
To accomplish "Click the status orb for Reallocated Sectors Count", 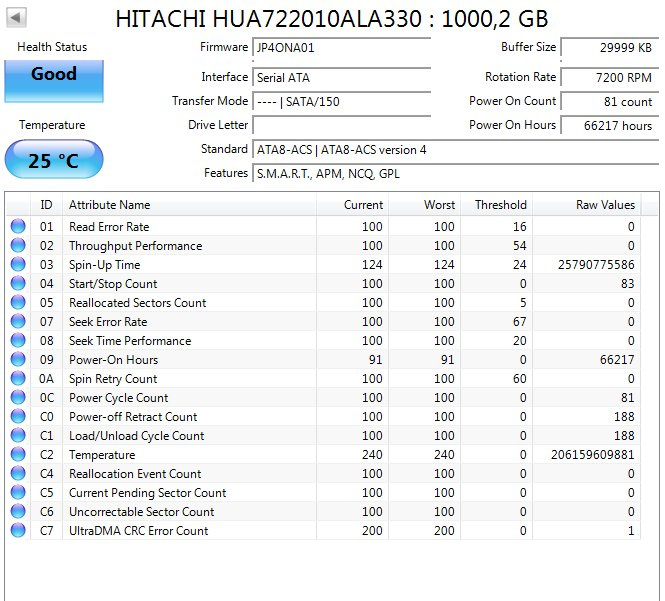I will (x=18, y=302).
